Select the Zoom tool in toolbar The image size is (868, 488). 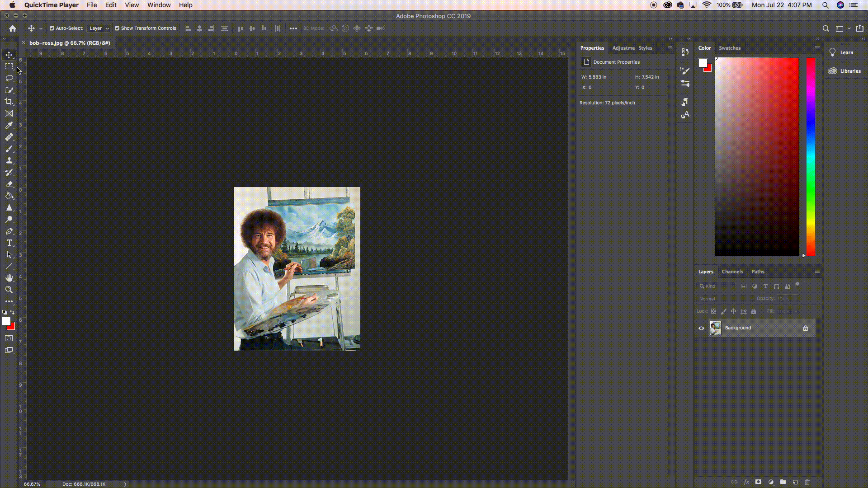click(9, 290)
